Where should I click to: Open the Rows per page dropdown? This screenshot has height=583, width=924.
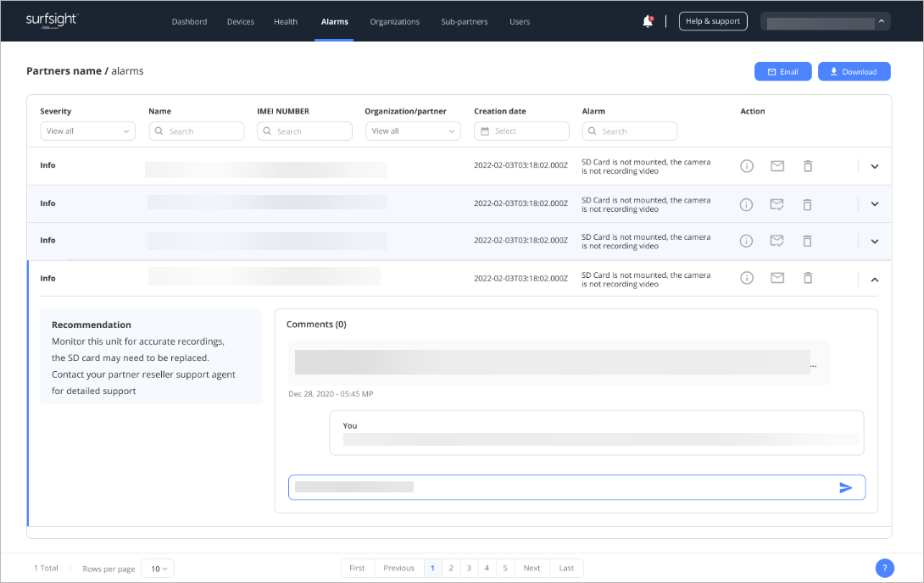(x=158, y=569)
